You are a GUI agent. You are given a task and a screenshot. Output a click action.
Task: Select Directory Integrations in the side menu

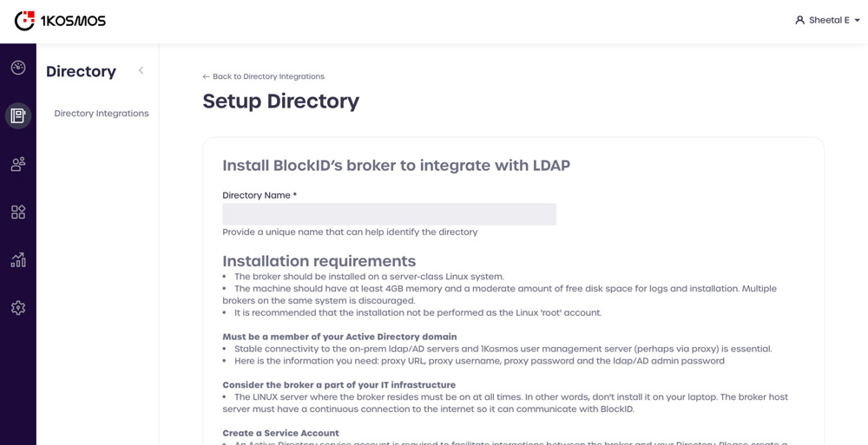pyautogui.click(x=102, y=114)
